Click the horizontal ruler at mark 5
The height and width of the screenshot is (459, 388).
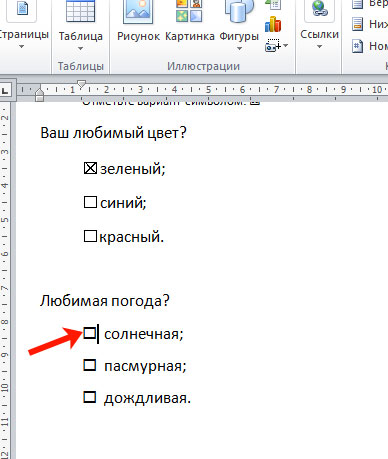(x=208, y=89)
